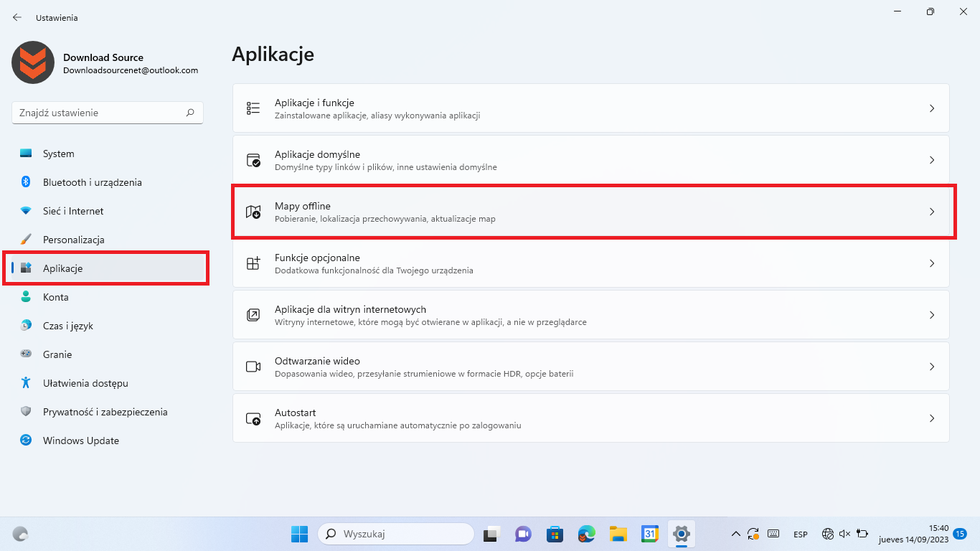Click the sync status tray icon
The image size is (980, 551).
753,534
